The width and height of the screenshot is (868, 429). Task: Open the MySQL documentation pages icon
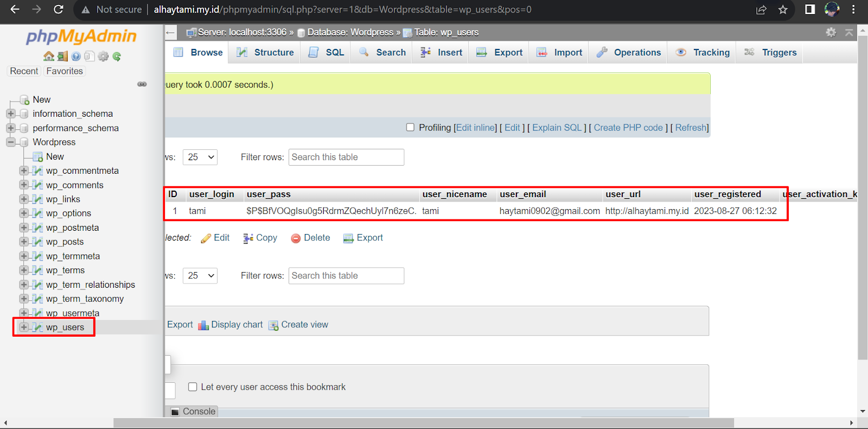(x=90, y=56)
